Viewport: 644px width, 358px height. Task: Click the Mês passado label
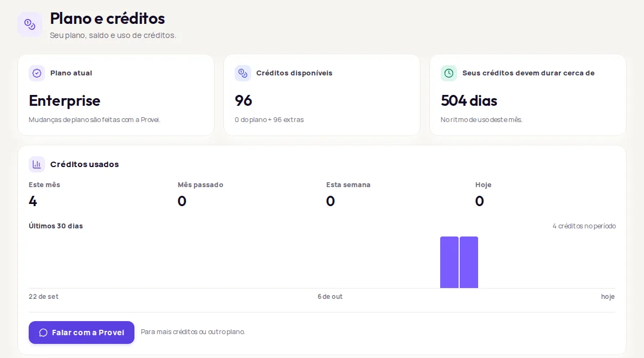pyautogui.click(x=201, y=185)
